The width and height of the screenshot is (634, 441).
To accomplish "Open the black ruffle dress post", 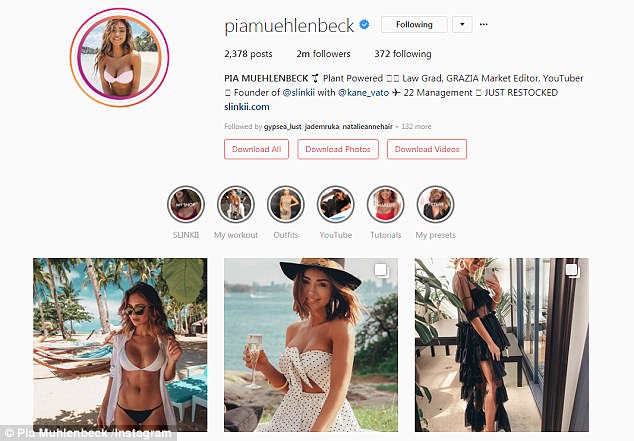I will 502,345.
